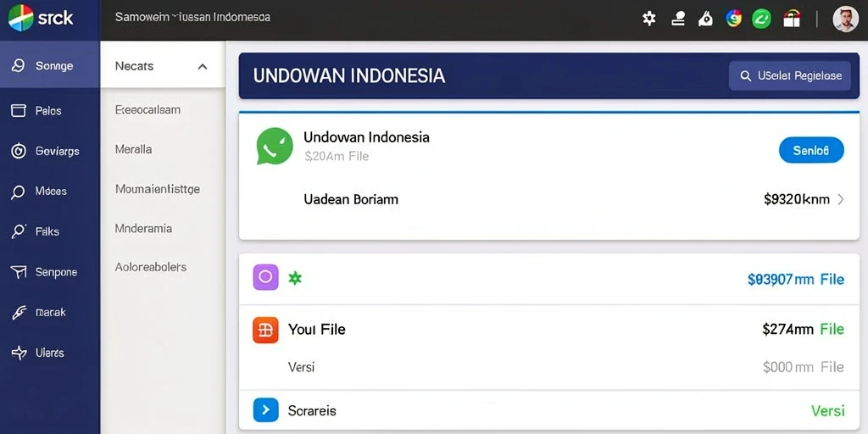
Task: Click the UNDOWAN INDONESIA banner heading
Action: (349, 75)
